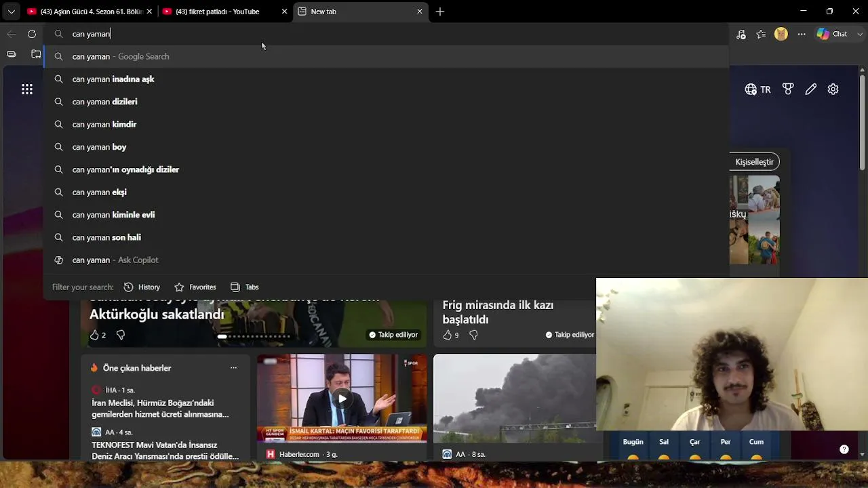The image size is (868, 488).
Task: Open the Haberler.com source link
Action: tap(298, 454)
